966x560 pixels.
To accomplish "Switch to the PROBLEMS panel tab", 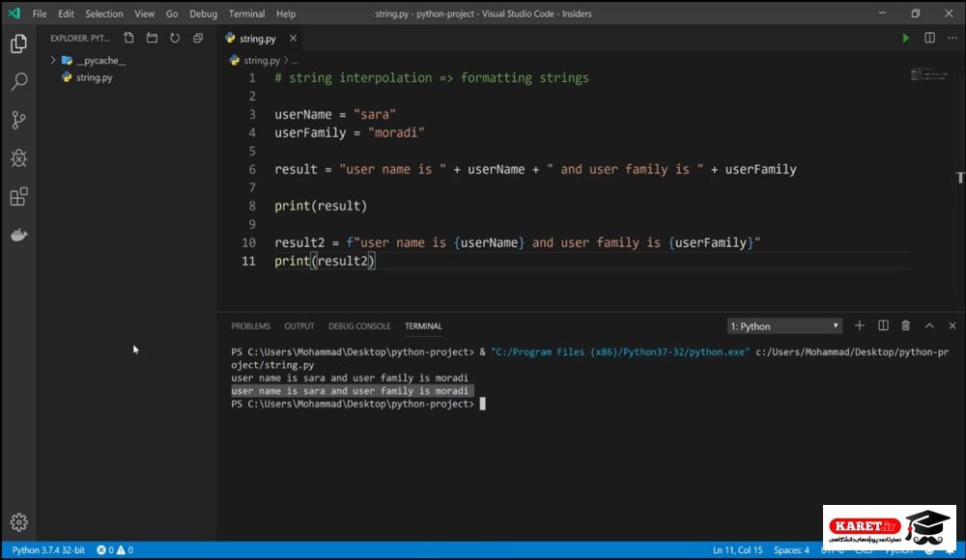I will click(251, 326).
